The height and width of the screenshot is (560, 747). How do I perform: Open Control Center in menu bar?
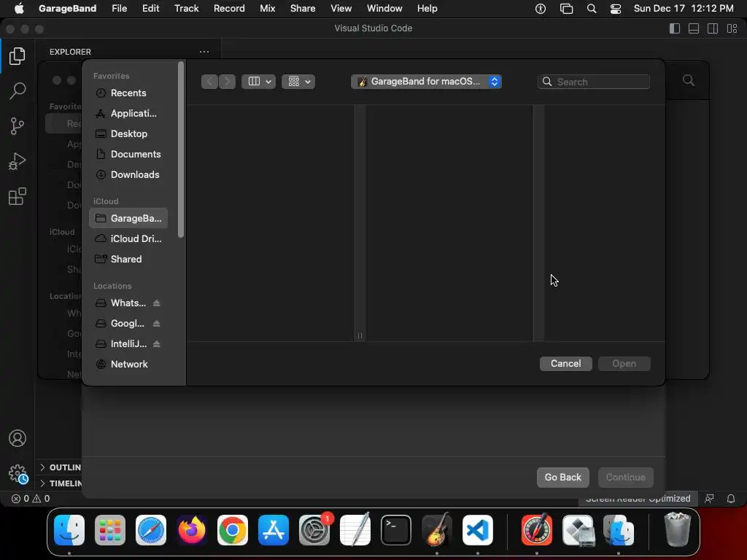pos(616,9)
